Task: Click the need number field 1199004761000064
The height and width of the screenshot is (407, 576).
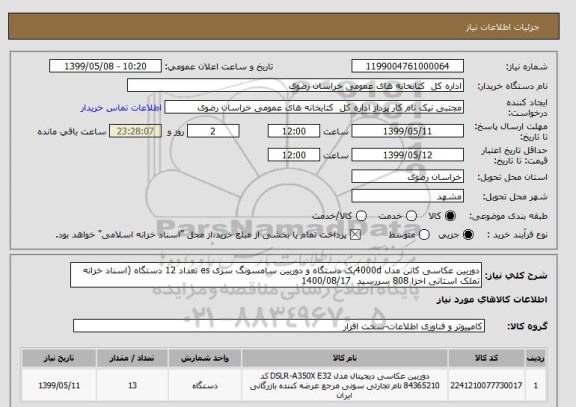Action: (407, 66)
